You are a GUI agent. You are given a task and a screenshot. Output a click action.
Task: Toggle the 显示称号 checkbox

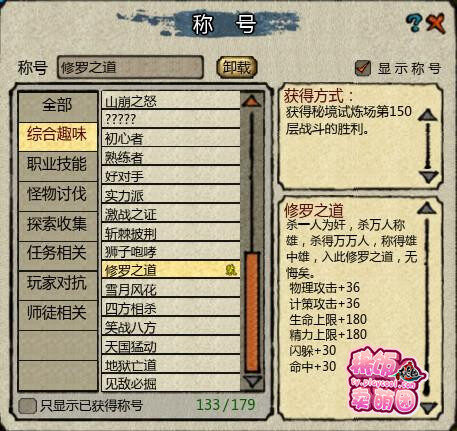click(363, 68)
